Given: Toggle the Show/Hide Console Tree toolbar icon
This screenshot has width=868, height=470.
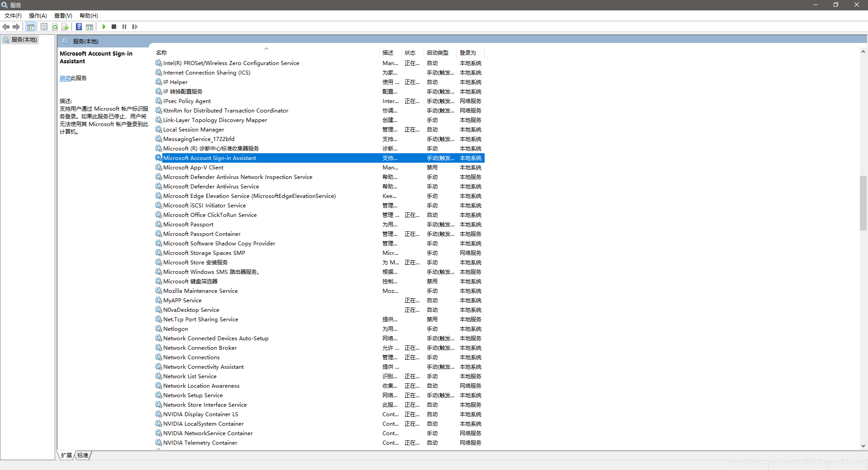Looking at the screenshot, I should [31, 27].
